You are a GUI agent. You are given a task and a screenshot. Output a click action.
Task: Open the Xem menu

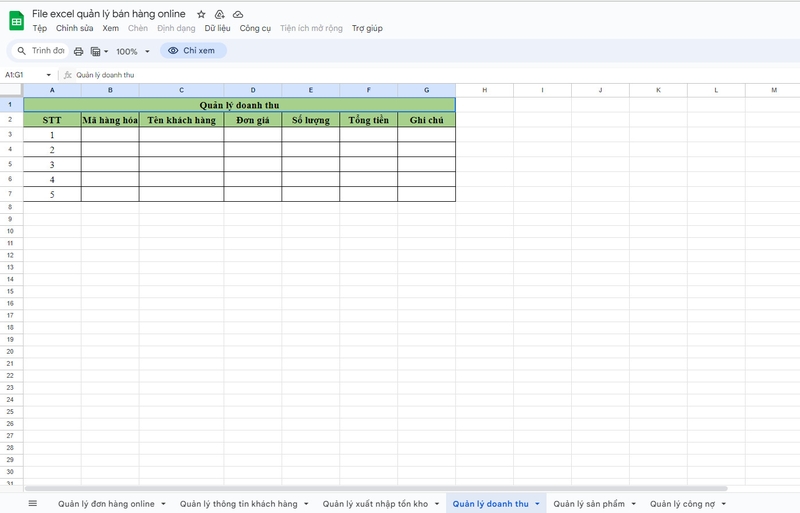click(x=111, y=28)
